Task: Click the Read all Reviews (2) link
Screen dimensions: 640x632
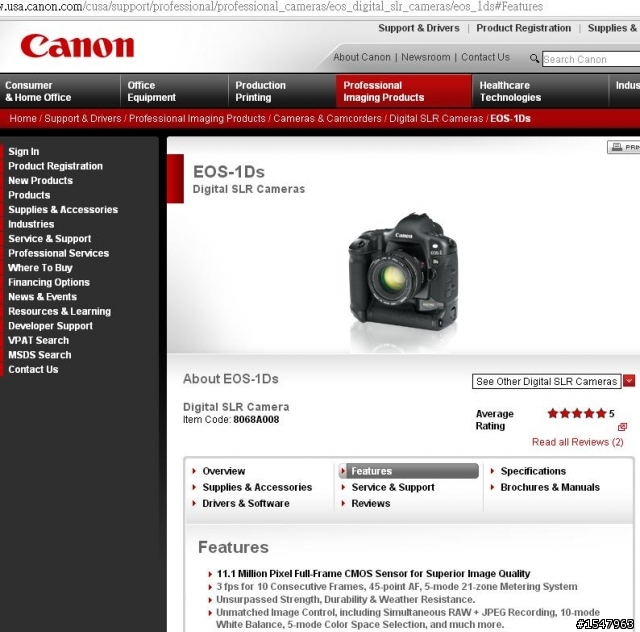Action: (x=578, y=442)
